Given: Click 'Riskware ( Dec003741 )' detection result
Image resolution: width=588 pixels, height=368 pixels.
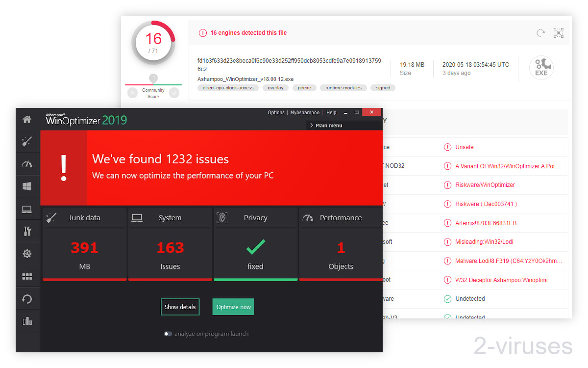Looking at the screenshot, I should [x=486, y=204].
